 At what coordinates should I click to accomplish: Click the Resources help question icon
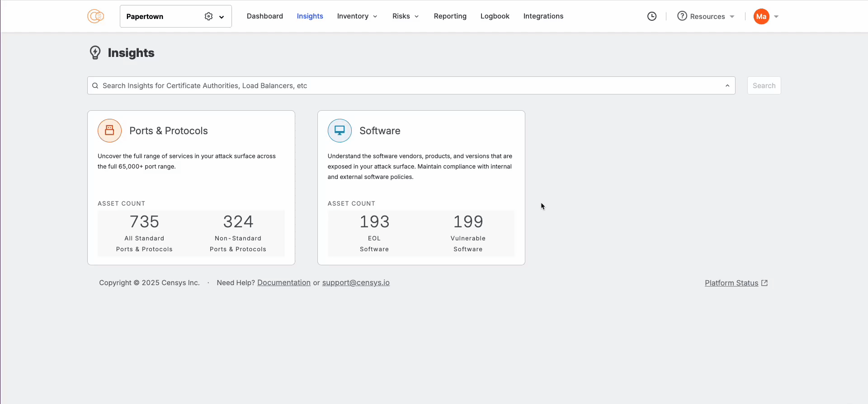682,16
